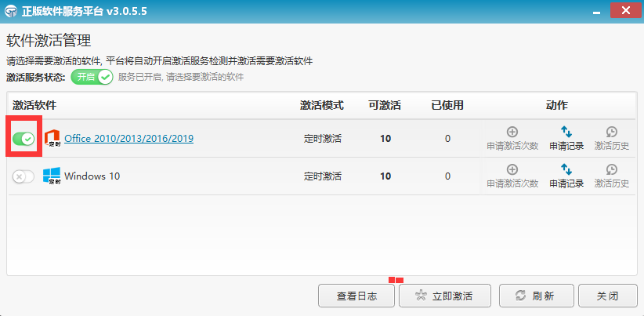Click the 立即激活 button
The height and width of the screenshot is (316, 644).
445,296
